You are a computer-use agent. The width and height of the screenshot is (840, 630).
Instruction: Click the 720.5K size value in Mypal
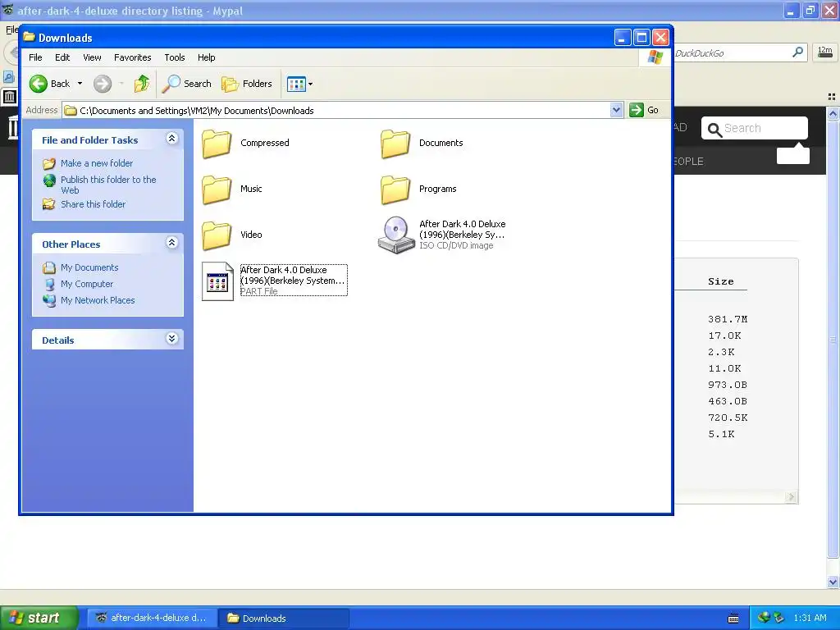point(728,418)
